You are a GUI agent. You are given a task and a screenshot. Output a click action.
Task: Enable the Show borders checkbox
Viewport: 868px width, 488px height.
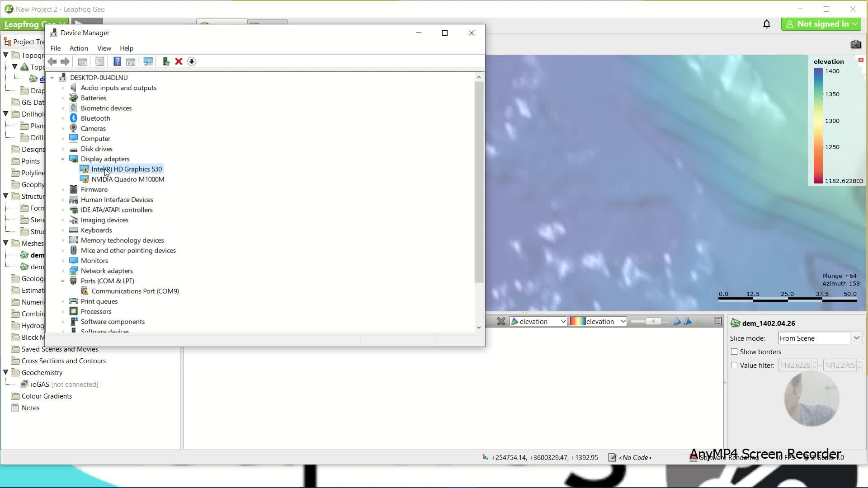coord(734,352)
